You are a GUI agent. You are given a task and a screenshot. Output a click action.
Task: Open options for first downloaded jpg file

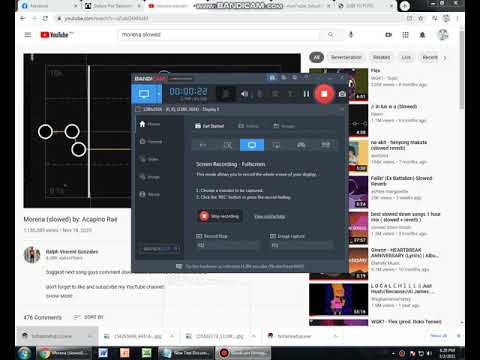coord(172,336)
